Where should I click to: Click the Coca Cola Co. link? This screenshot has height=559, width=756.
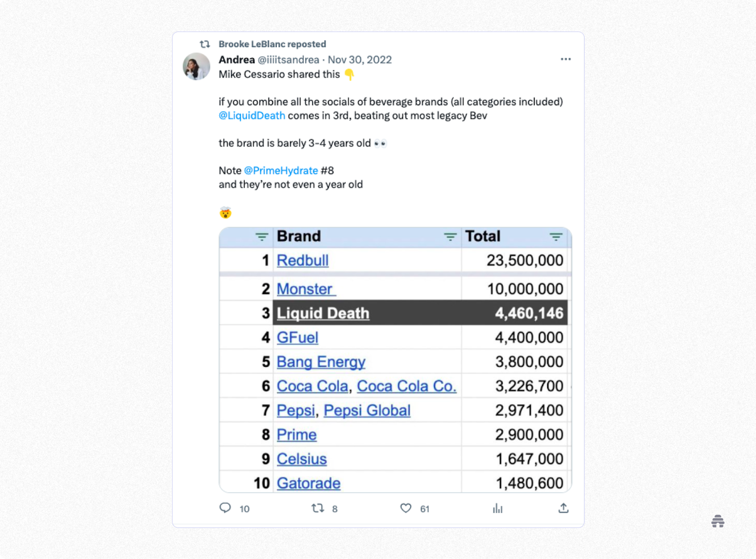[x=406, y=386]
